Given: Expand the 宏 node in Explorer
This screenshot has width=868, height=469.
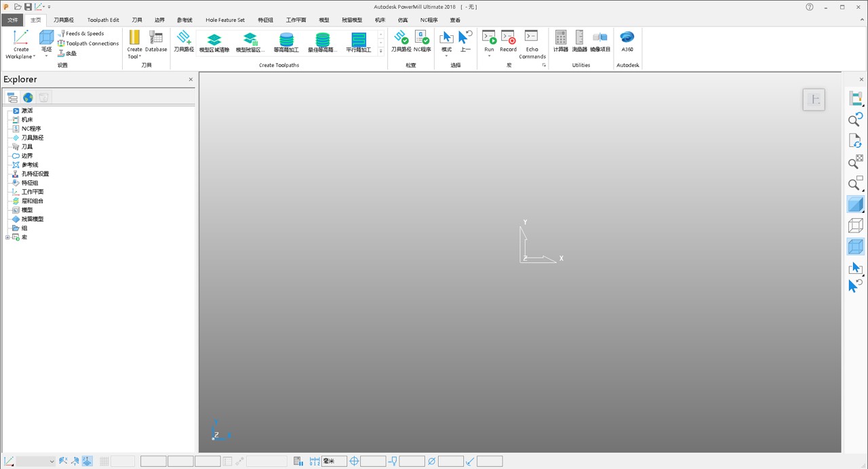Looking at the screenshot, I should [x=7, y=237].
